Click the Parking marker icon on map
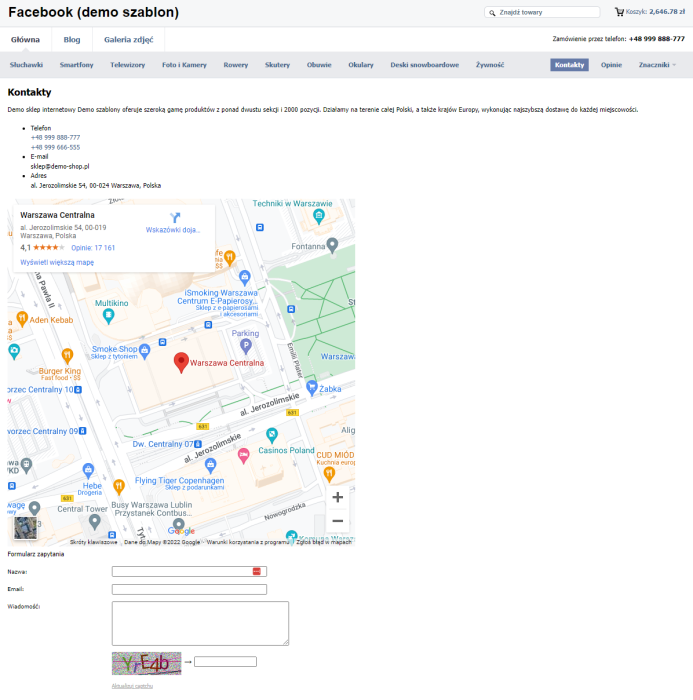 pyautogui.click(x=245, y=346)
